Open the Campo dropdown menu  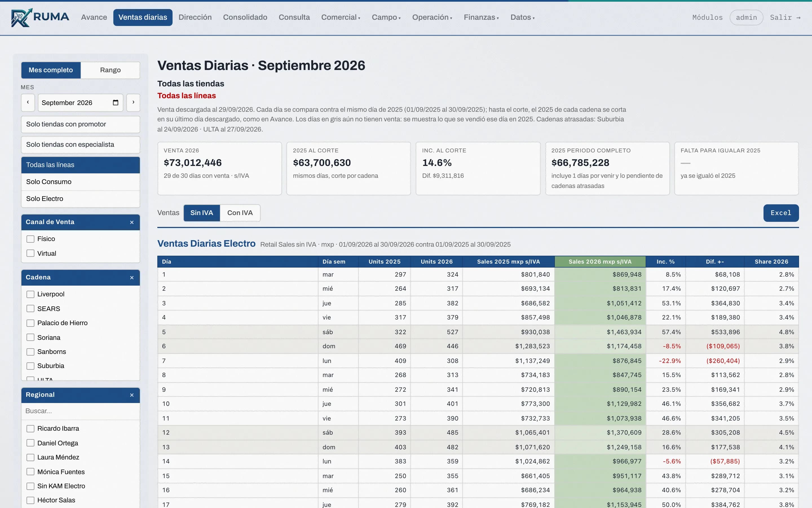tap(386, 17)
